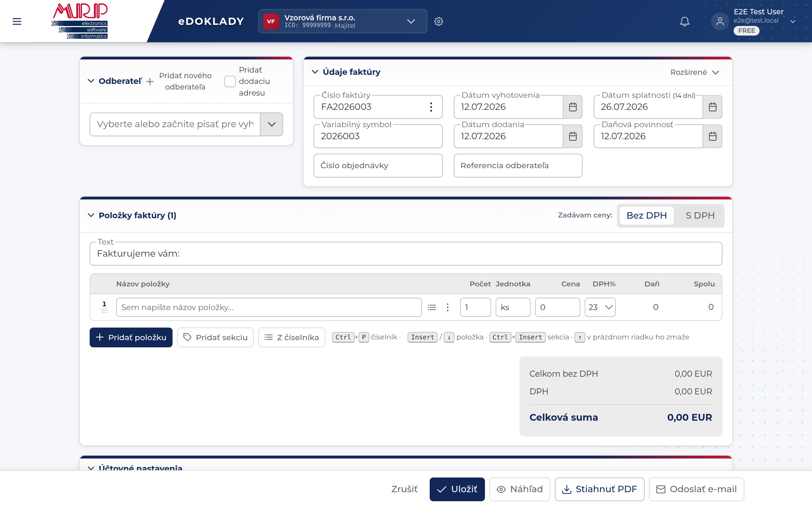The width and height of the screenshot is (812, 508).
Task: Open the DPH% rate dropdown
Action: pyautogui.click(x=600, y=307)
